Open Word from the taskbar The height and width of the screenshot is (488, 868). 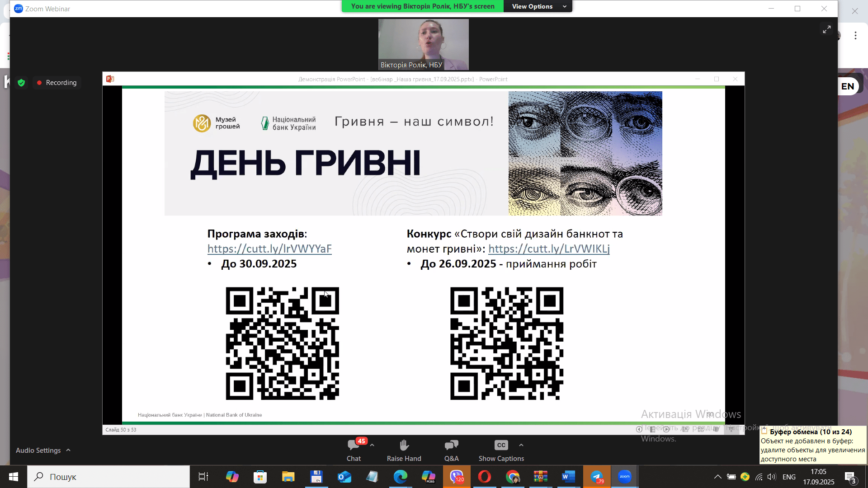pyautogui.click(x=568, y=477)
